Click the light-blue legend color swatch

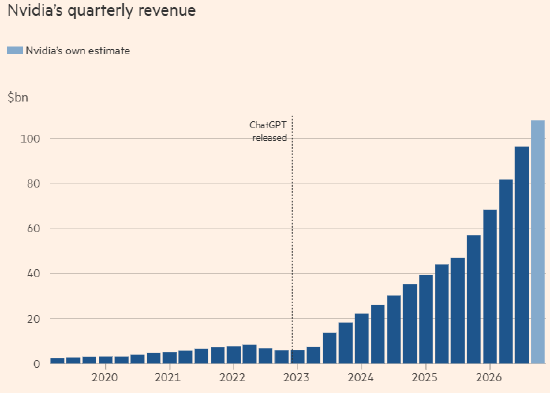coord(15,50)
